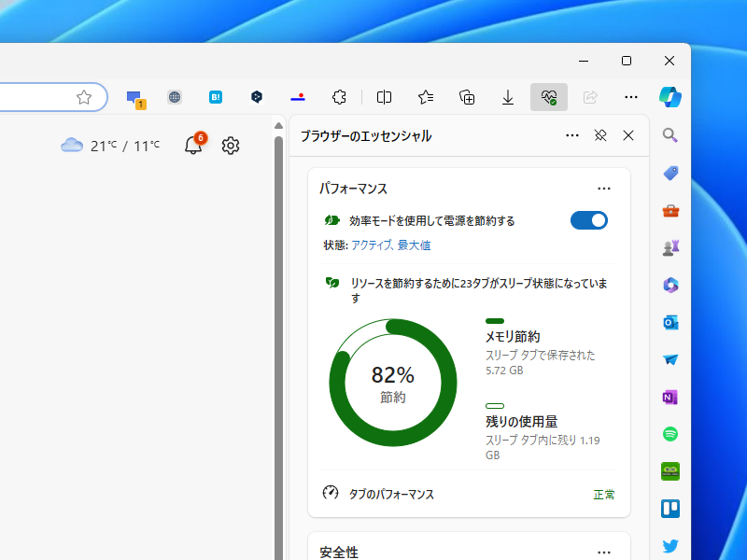This screenshot has height=560, width=747.
Task: Click the Hatena Bookmark extension icon
Action: coord(216,96)
